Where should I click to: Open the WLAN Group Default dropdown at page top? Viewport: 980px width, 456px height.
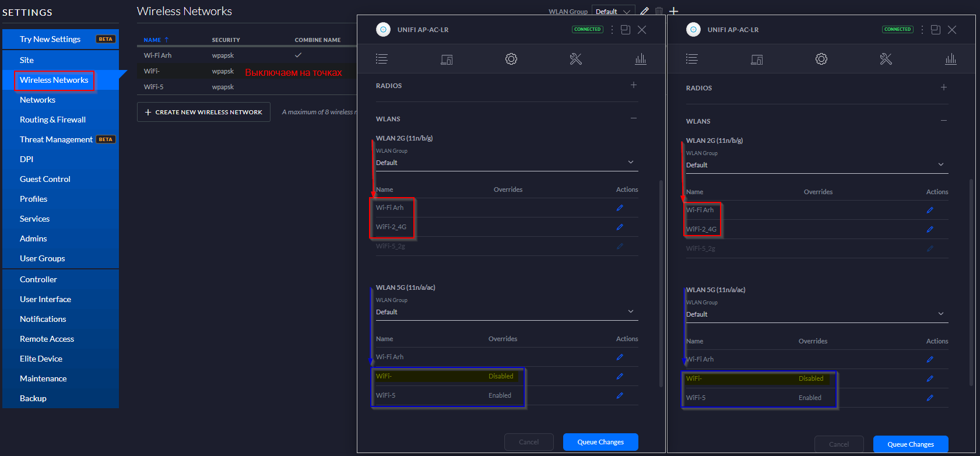(x=612, y=11)
